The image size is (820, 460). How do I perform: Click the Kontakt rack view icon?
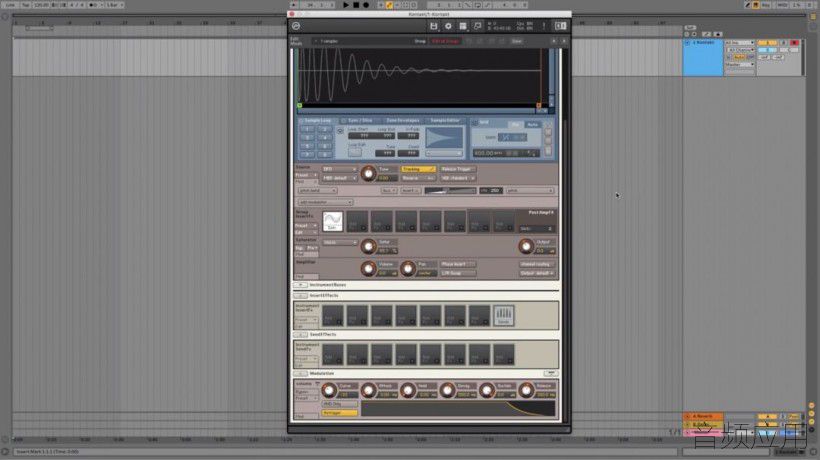pos(463,26)
